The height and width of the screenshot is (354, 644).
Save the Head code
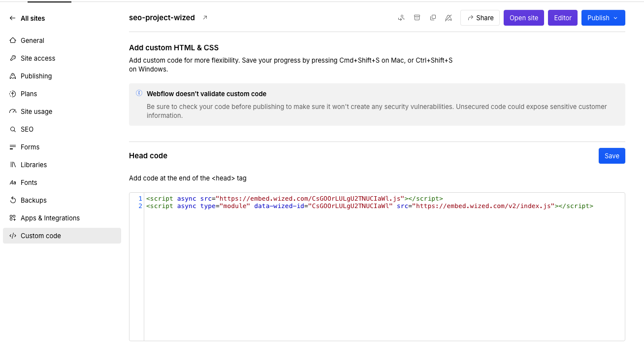tap(612, 156)
